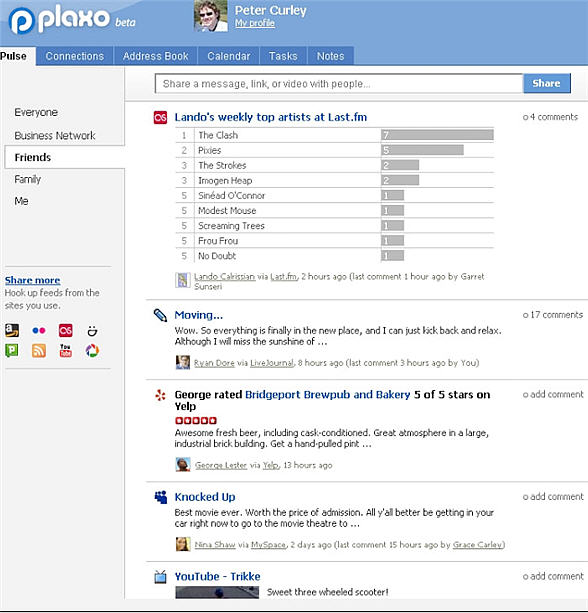Open the 17 comments link
This screenshot has height=613, width=588.
click(553, 315)
